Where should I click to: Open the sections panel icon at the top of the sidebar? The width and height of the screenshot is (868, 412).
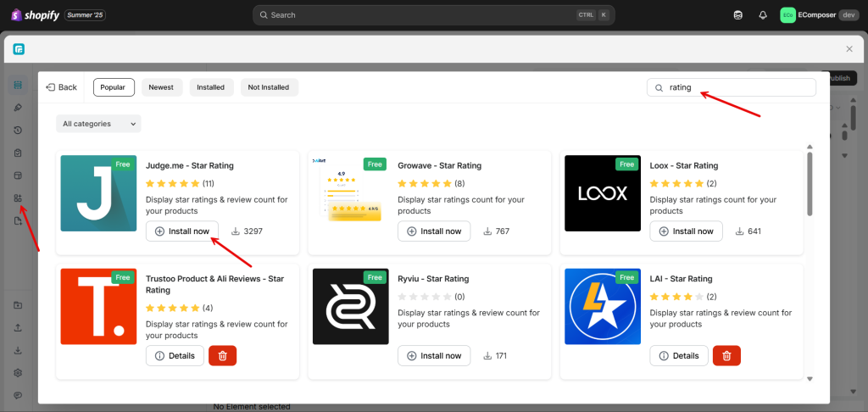(18, 85)
